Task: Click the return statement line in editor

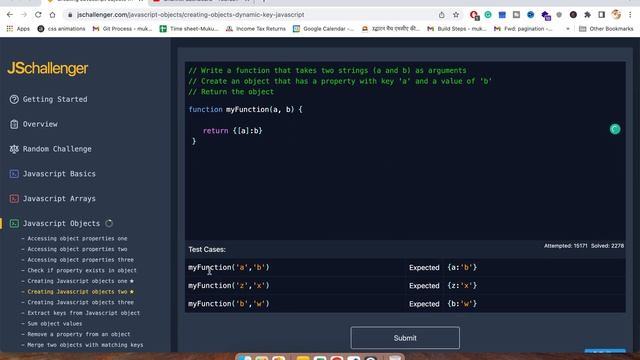Action: 233,131
